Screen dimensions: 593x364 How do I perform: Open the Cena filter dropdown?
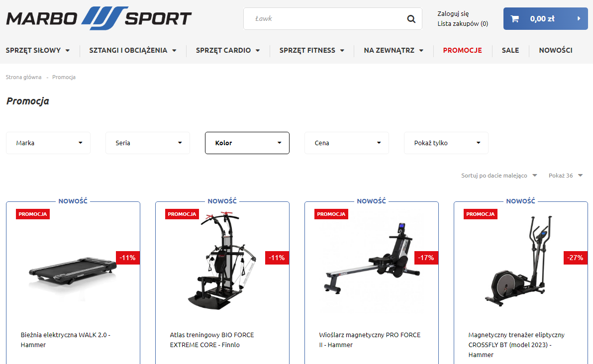click(x=346, y=143)
